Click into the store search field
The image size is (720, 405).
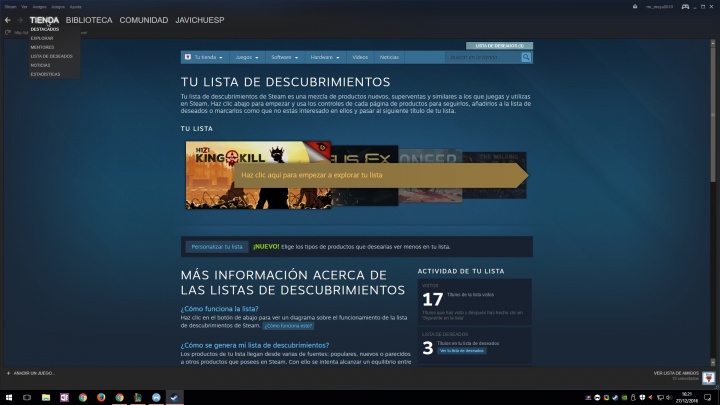483,57
